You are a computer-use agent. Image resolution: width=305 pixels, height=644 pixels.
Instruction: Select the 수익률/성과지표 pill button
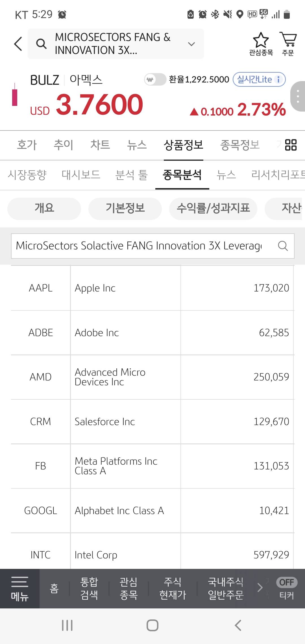(213, 208)
